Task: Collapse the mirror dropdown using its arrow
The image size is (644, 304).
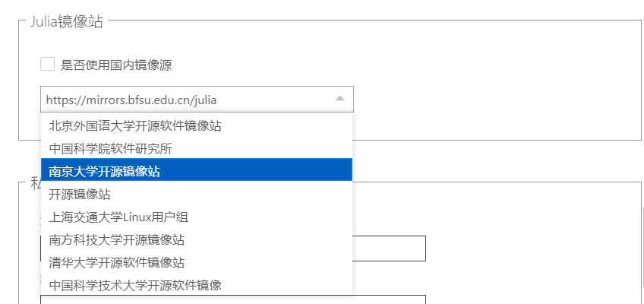Action: (339, 99)
